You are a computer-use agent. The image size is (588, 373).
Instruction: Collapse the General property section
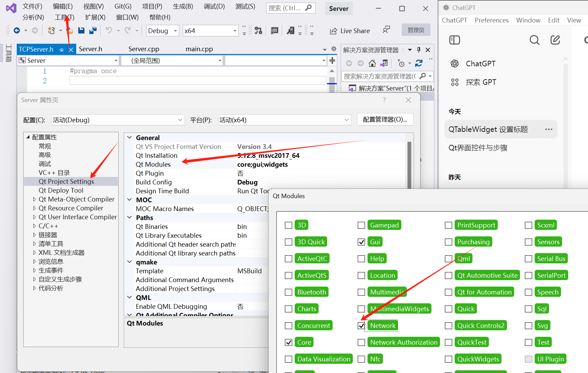pyautogui.click(x=130, y=138)
